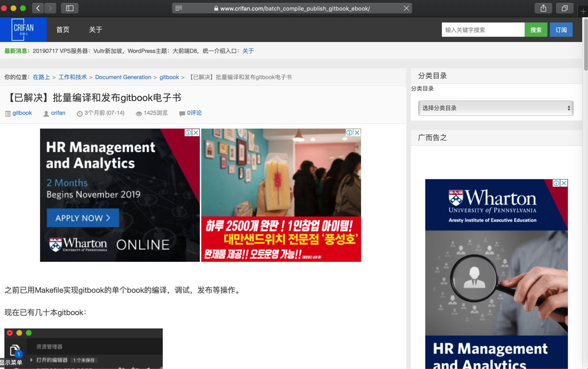
Task: Click the address bar URL field
Action: (x=292, y=8)
